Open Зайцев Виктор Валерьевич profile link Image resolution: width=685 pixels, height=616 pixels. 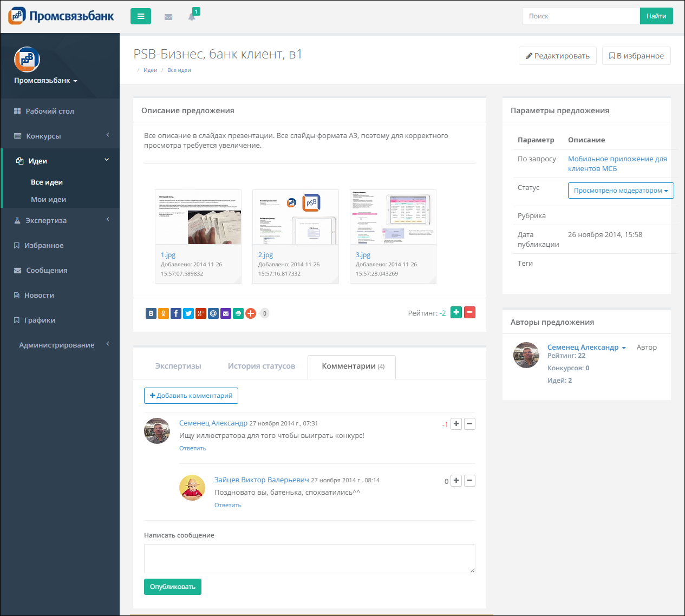(262, 480)
